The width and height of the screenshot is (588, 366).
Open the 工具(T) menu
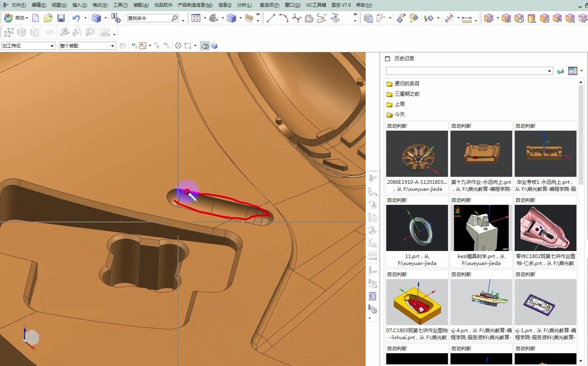[120, 5]
